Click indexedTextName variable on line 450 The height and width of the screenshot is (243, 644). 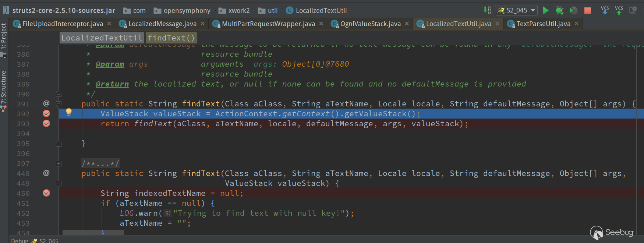tap(170, 193)
